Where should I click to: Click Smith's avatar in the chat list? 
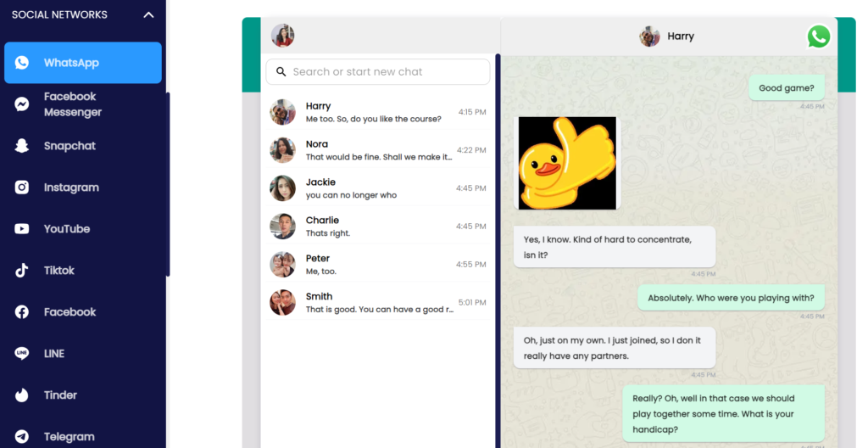tap(282, 303)
